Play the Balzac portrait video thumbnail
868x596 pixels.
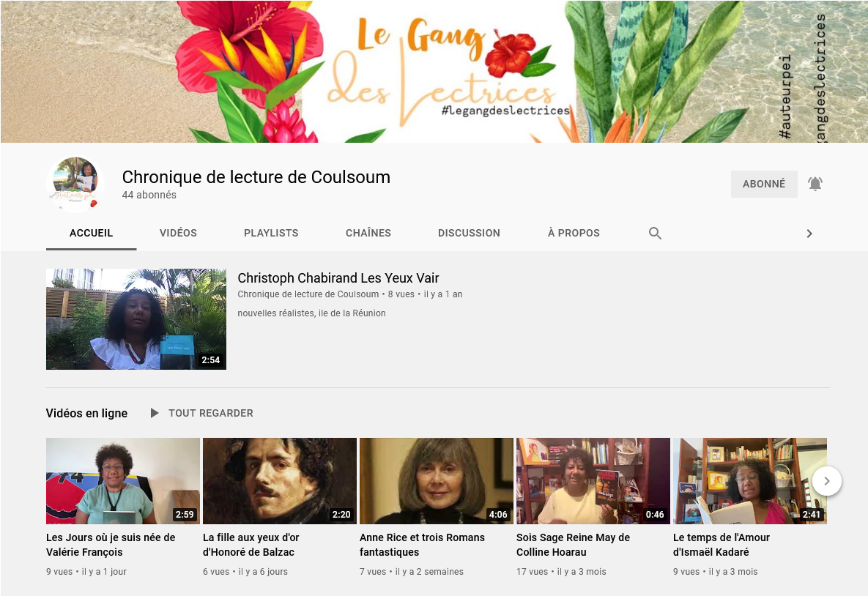tap(279, 480)
